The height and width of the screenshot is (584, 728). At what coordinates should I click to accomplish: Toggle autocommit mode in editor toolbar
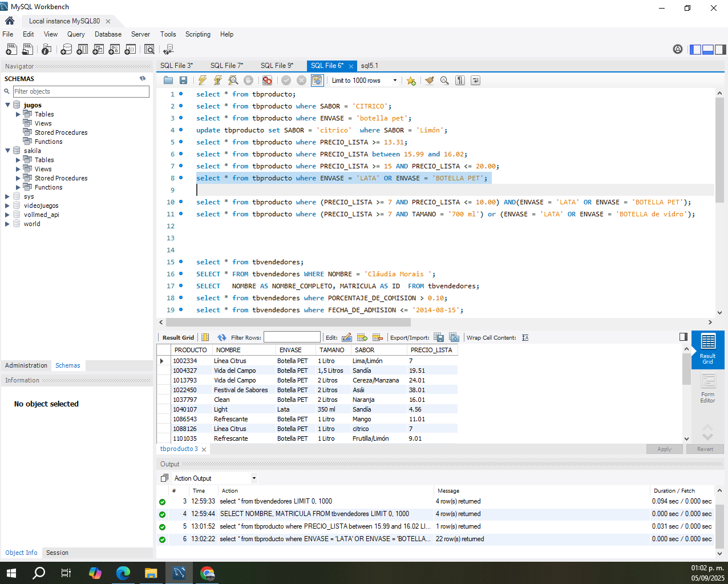(317, 80)
